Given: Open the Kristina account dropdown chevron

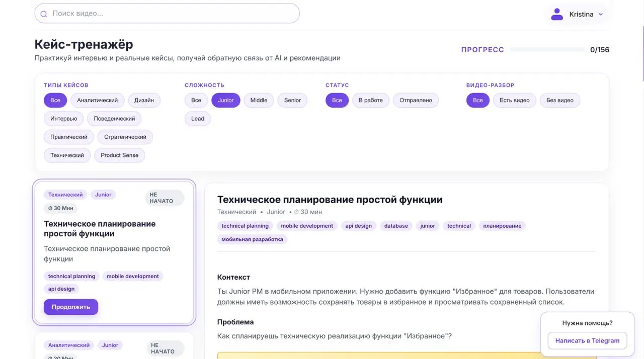Looking at the screenshot, I should click(600, 14).
